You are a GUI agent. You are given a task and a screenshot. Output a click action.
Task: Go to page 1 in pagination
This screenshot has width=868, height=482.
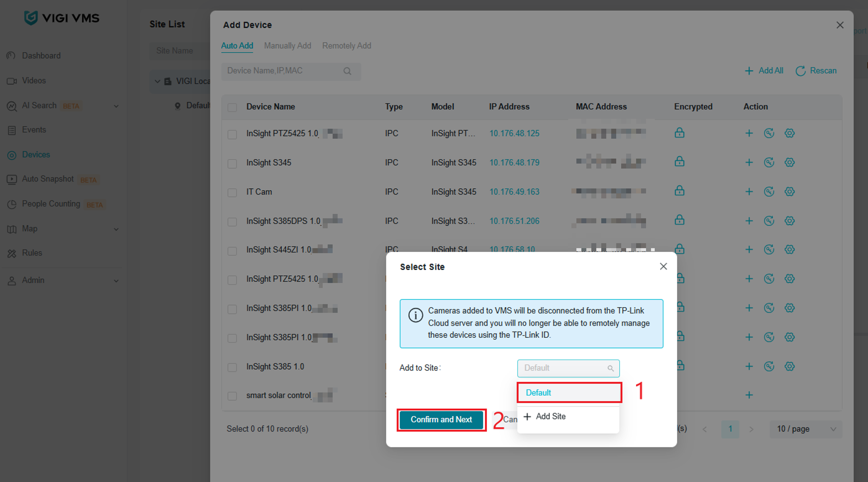pyautogui.click(x=730, y=429)
